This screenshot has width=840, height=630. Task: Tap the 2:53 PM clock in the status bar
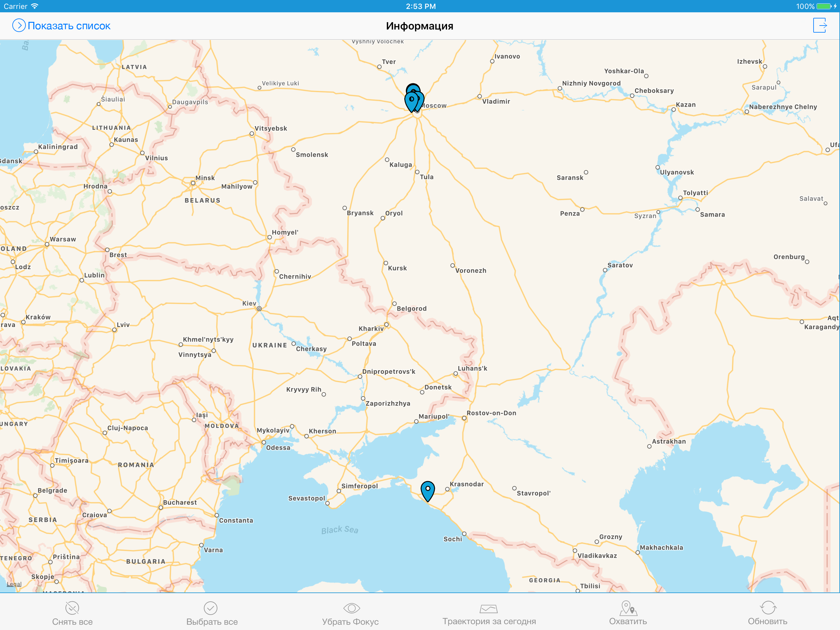[421, 6]
